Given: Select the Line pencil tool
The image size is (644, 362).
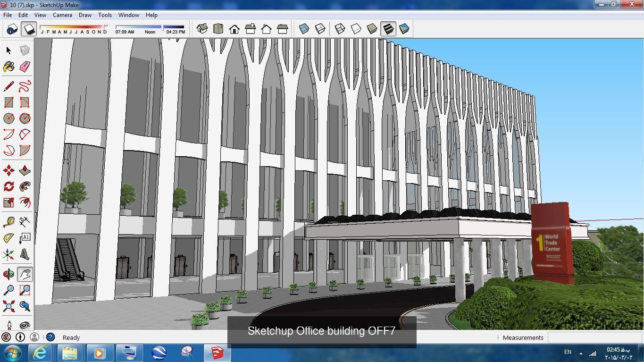Looking at the screenshot, I should click(8, 86).
